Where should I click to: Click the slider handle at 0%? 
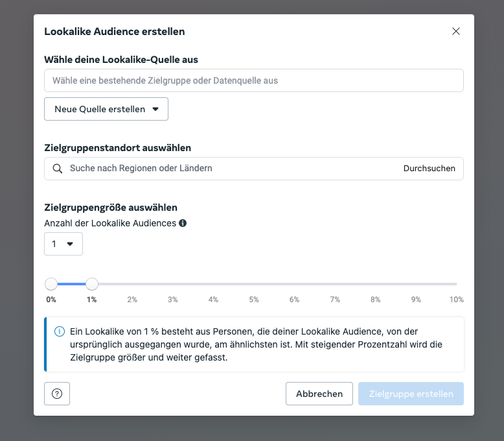click(x=51, y=284)
